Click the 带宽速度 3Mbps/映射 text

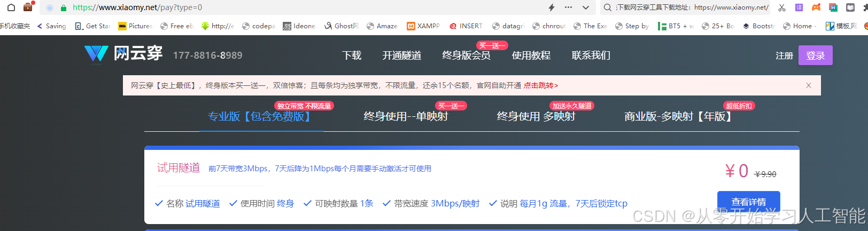[x=437, y=203]
